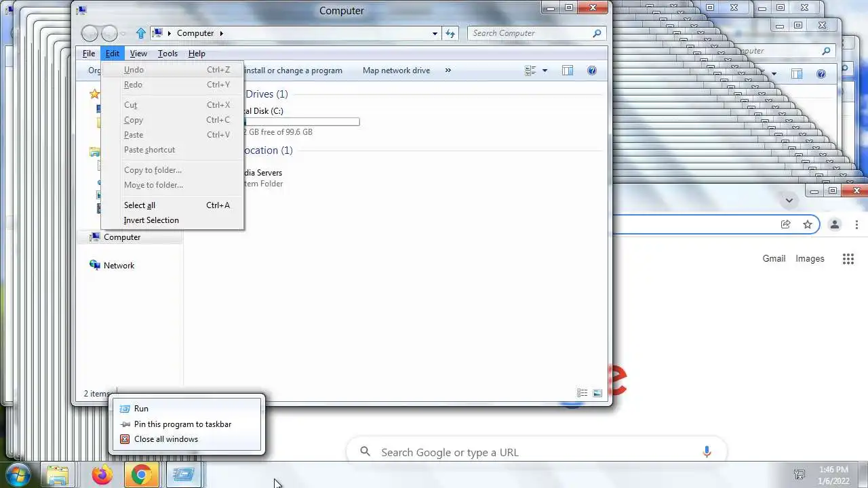Image resolution: width=868 pixels, height=488 pixels.
Task: Click the Back navigation button
Action: 90,33
